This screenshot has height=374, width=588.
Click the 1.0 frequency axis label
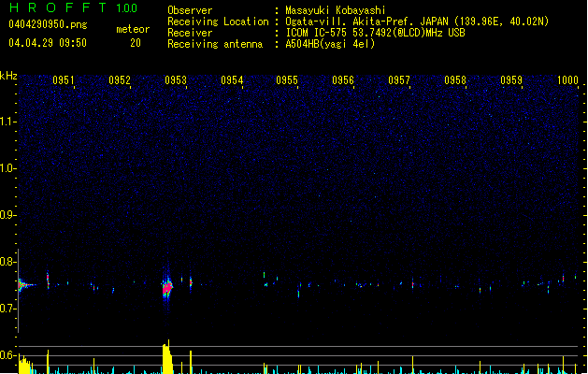pos(8,168)
